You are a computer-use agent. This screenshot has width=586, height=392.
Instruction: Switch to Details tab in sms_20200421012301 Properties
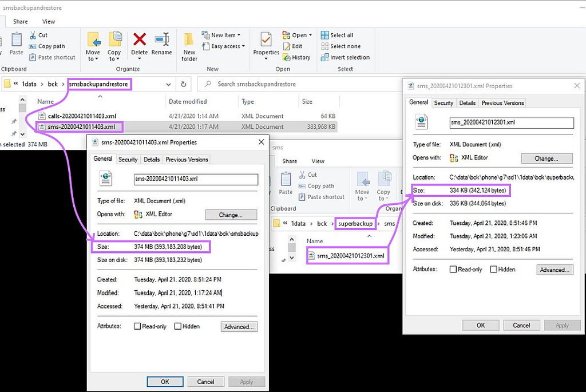467,103
